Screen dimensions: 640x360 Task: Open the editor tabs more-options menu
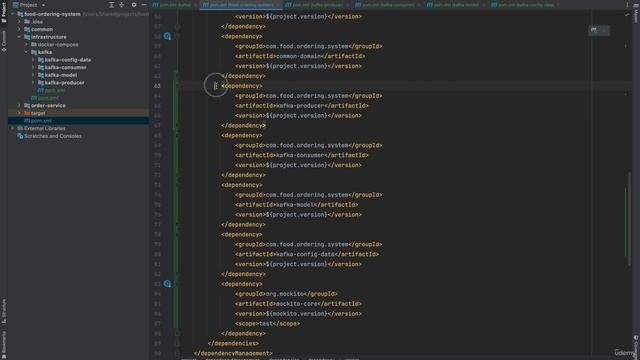coord(627,5)
